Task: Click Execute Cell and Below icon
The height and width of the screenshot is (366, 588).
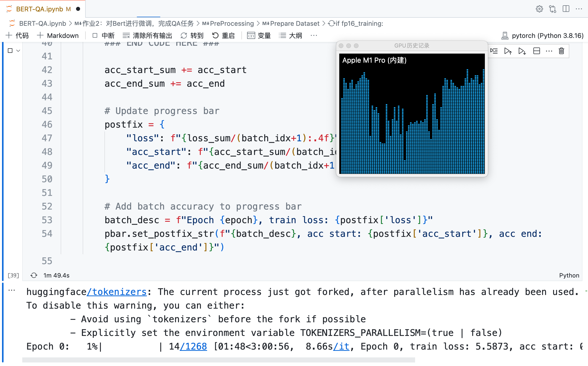Action: click(522, 51)
